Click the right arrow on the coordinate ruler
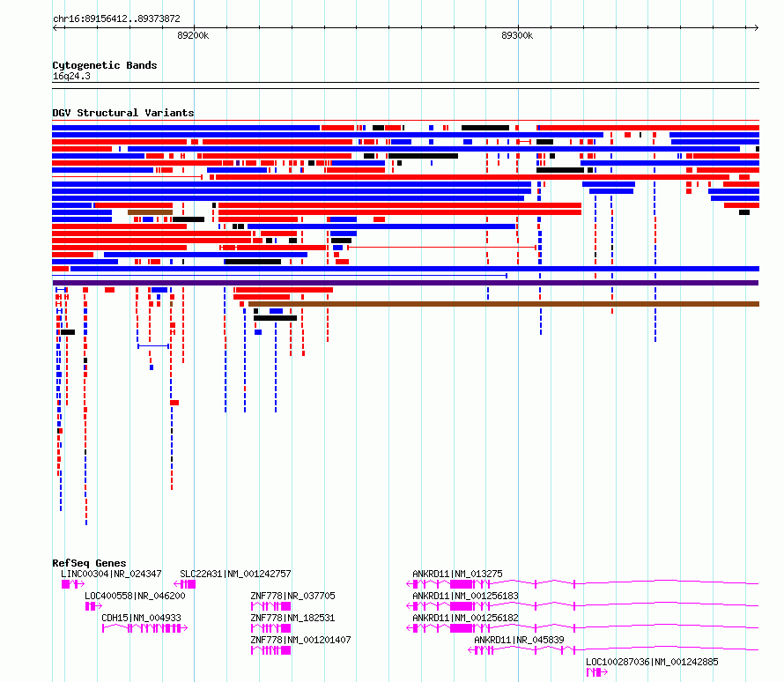 (x=756, y=27)
